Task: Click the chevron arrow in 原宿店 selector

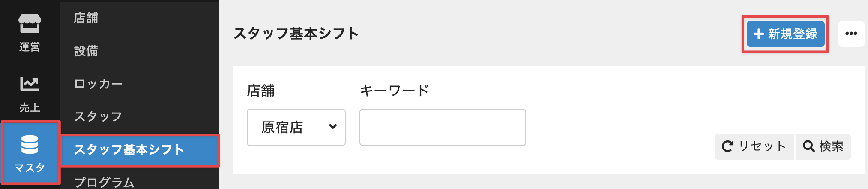Action: pos(333,127)
